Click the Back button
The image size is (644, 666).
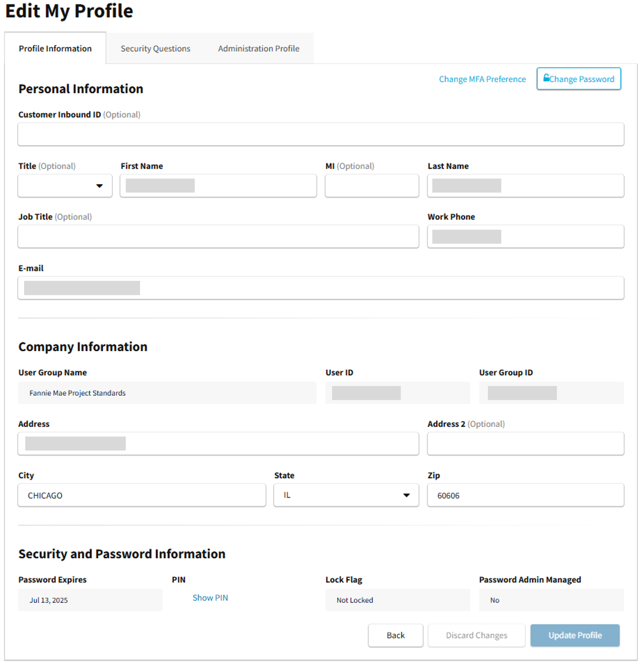[x=395, y=635]
